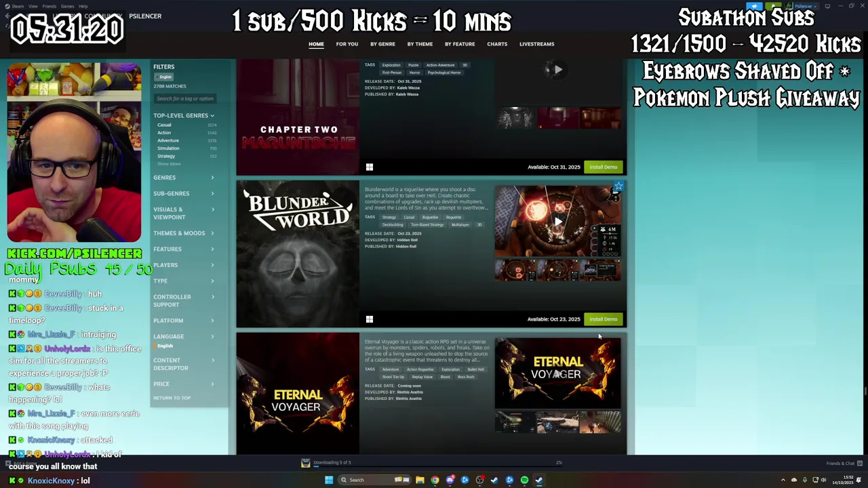The width and height of the screenshot is (868, 488).
Task: Click the OneDrive cloud tray icon
Action: pyautogui.click(x=794, y=480)
